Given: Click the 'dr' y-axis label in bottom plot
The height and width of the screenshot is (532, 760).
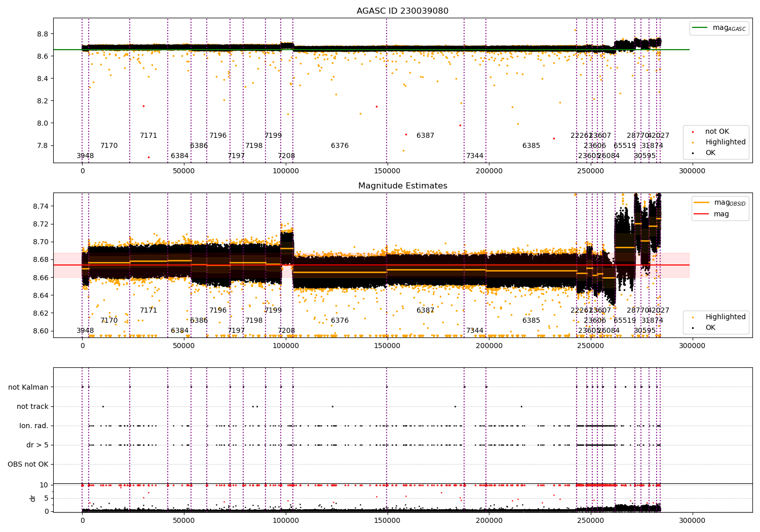Looking at the screenshot, I should point(33,498).
